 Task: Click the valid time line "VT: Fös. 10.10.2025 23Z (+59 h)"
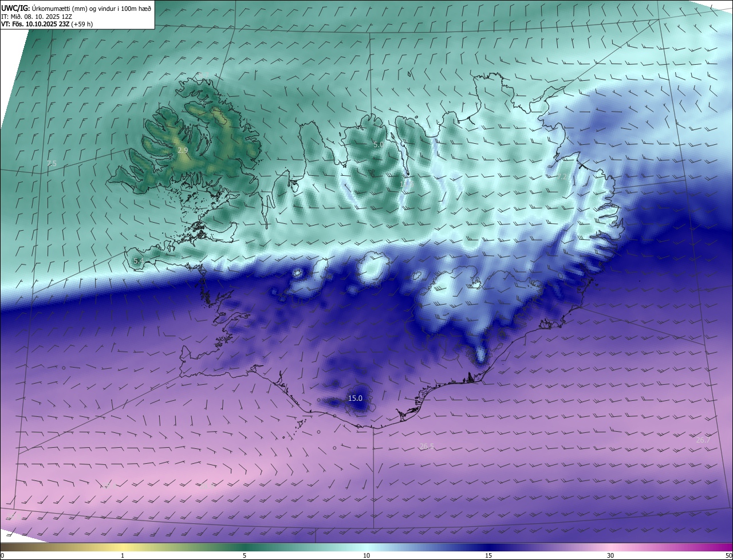click(x=48, y=24)
